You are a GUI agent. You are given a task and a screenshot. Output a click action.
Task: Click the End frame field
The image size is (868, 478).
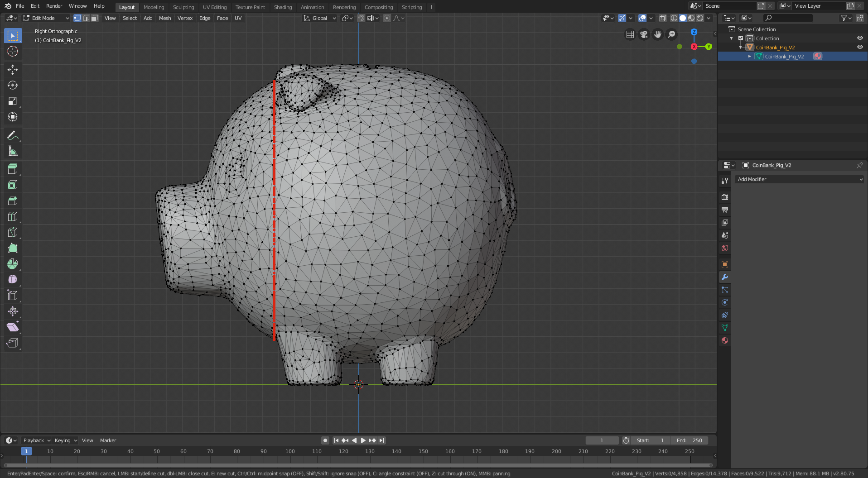point(689,440)
